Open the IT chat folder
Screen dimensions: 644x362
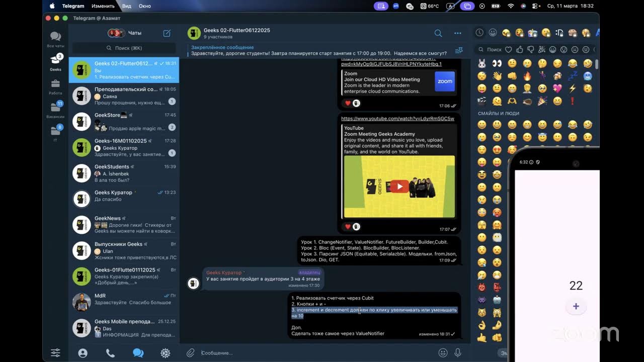click(x=55, y=133)
